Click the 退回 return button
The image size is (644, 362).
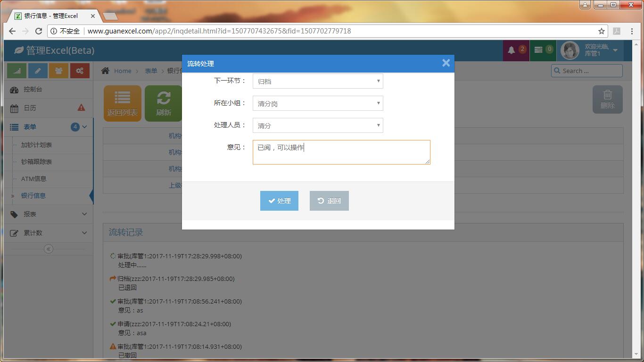tap(329, 201)
